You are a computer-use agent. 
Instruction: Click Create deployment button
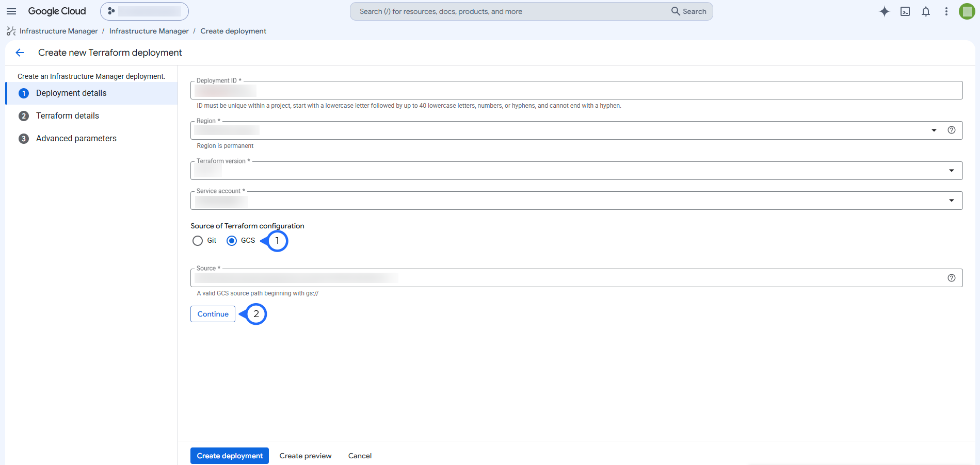[x=230, y=456]
